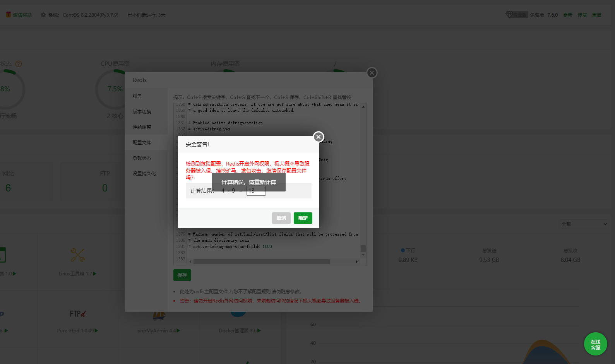Image resolution: width=615 pixels, height=364 pixels.
Task: Go to the 负载状态 tab
Action: coord(146,158)
